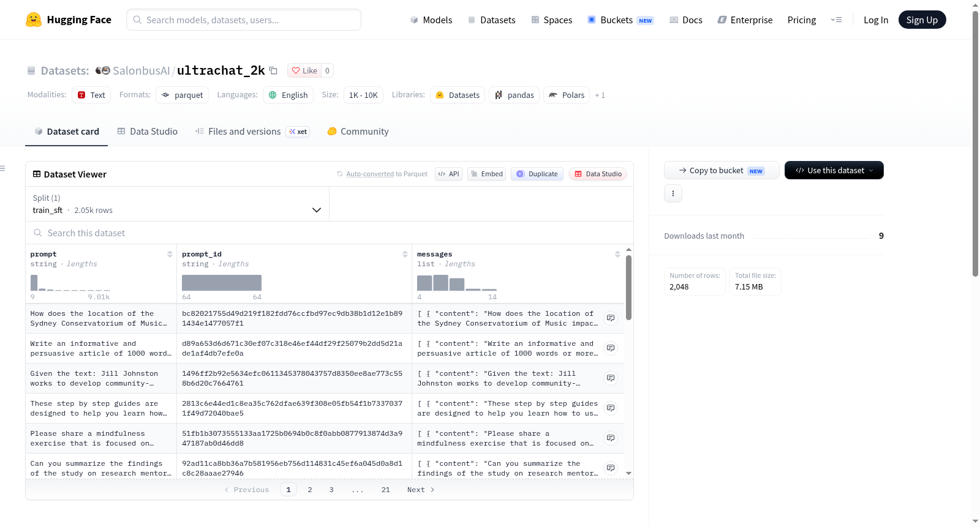Viewport: 980px width, 527px height.
Task: Click the dataset table vertical scrollbar
Action: 628,288
